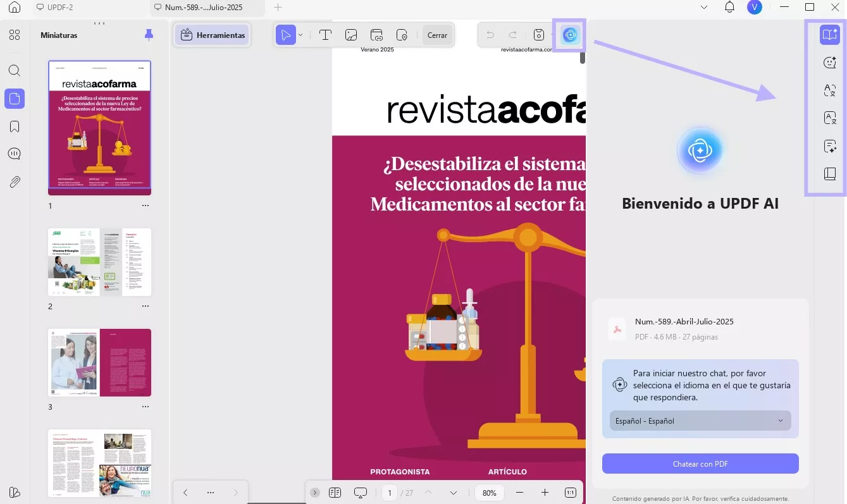Select the Text editing tool
Screen dimensions: 847x504
tap(326, 35)
